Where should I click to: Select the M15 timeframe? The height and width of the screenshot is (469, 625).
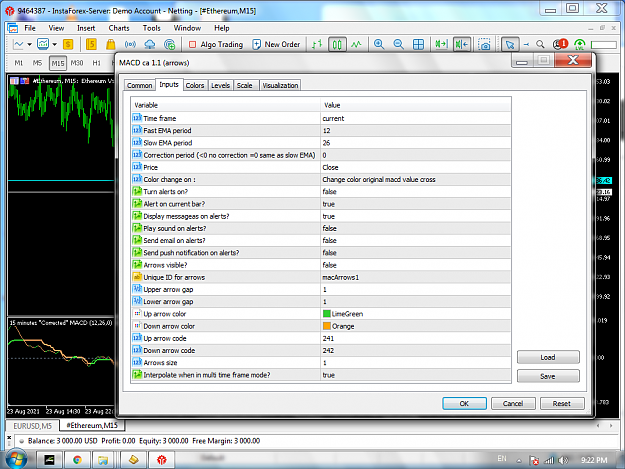58,63
